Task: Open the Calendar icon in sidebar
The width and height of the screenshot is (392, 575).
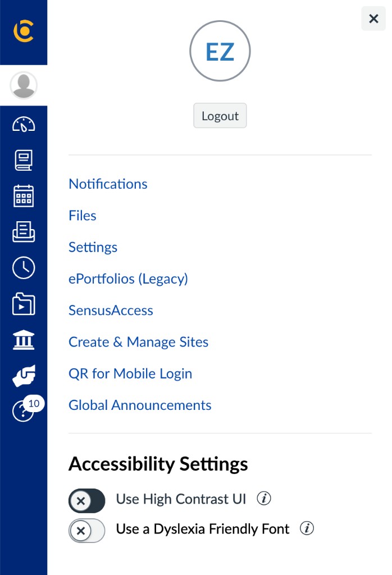Action: click(24, 196)
